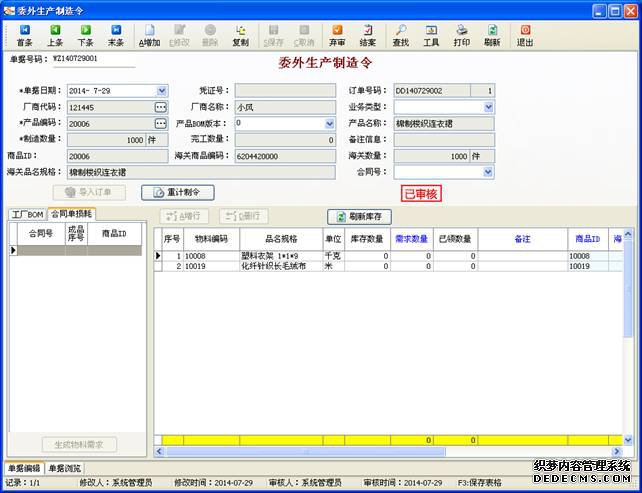Click the 备注信息 input field
642x493 pixels.
click(444, 140)
